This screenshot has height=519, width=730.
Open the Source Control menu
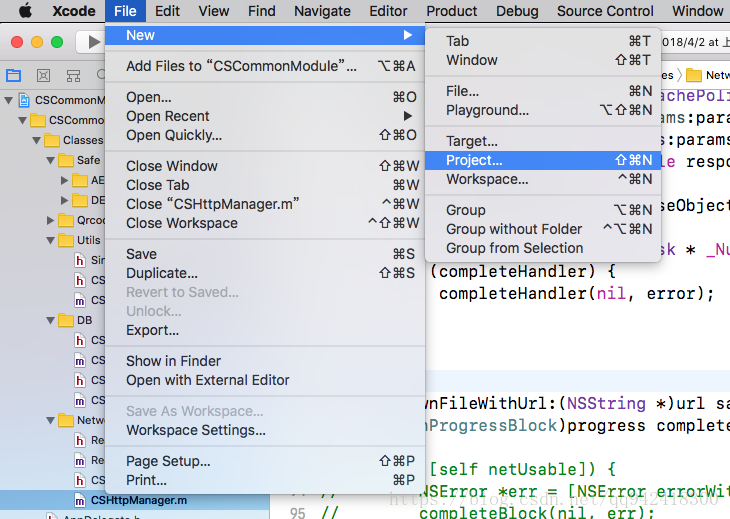click(x=605, y=11)
